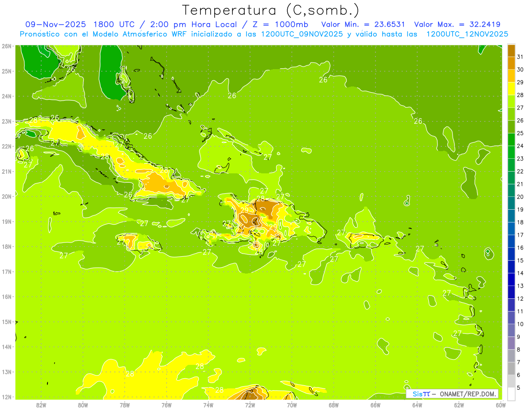The image size is (532, 411).
Task: Click the 'ONAMET/REP.DOM.' credit label
Action: coord(467,394)
